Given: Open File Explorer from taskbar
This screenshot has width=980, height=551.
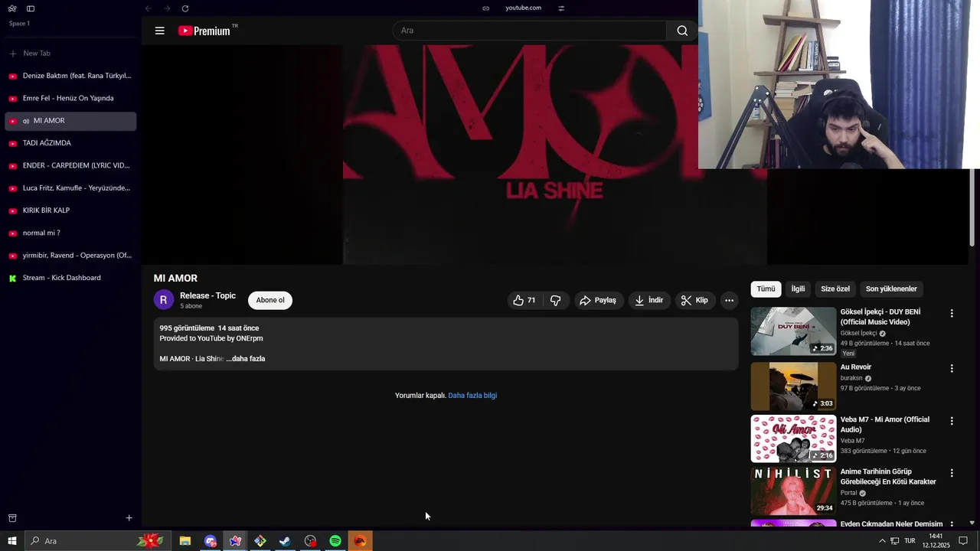Looking at the screenshot, I should 185,541.
